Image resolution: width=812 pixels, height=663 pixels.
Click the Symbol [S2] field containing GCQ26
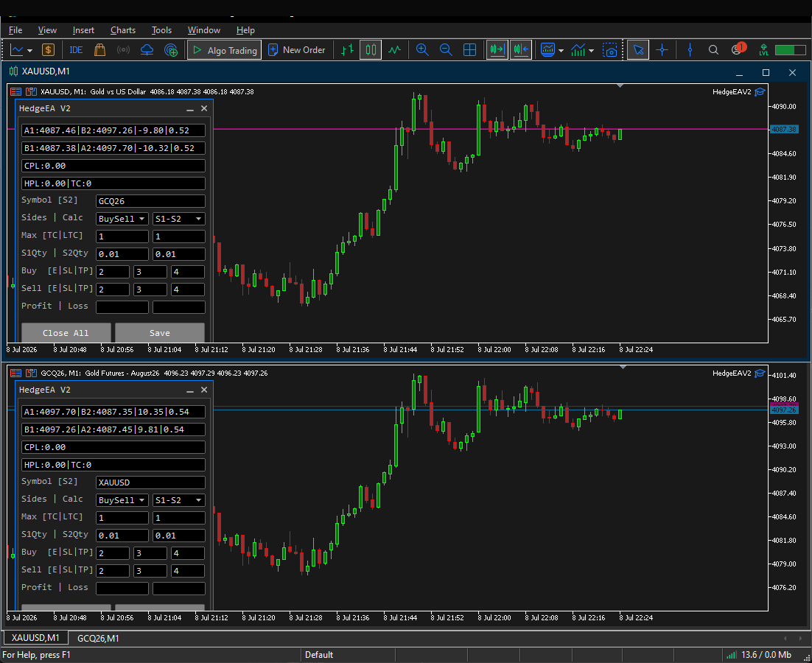[x=151, y=201]
